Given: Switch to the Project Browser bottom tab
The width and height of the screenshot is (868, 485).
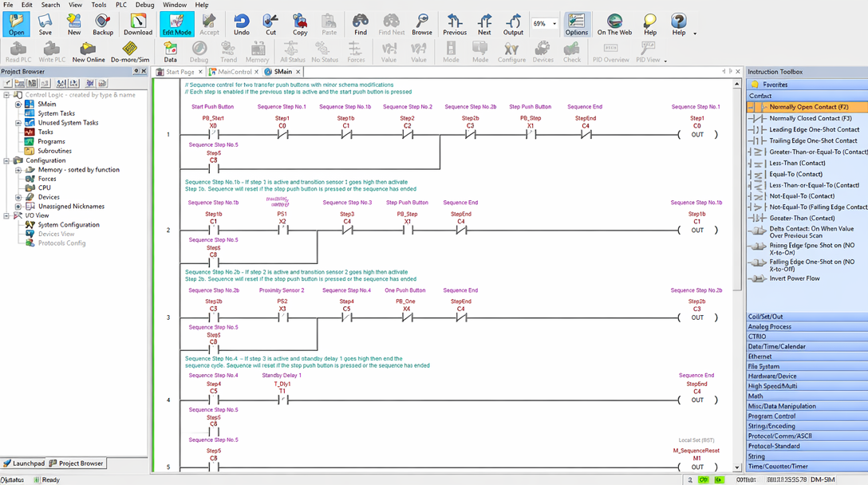Looking at the screenshot, I should tap(76, 463).
